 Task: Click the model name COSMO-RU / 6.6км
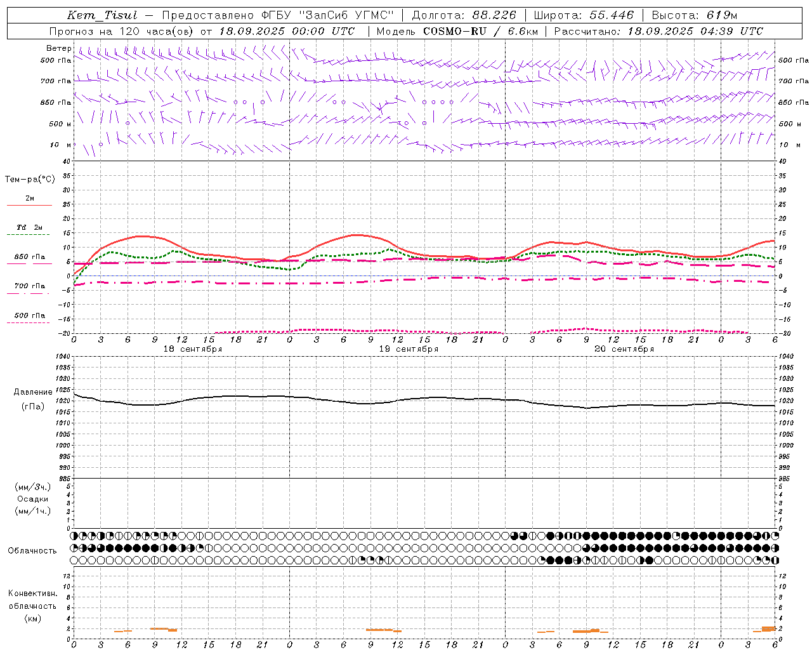click(480, 31)
